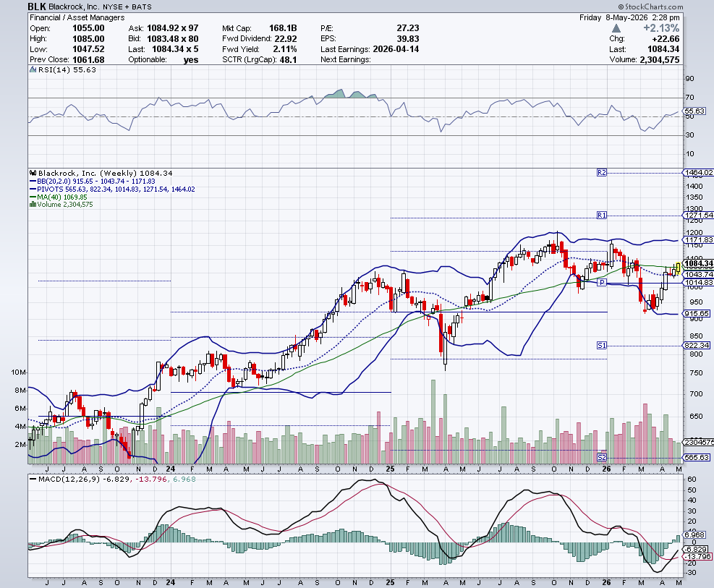Click the Mkt Cap value 168.1B
The image size is (714, 588).
tap(283, 28)
